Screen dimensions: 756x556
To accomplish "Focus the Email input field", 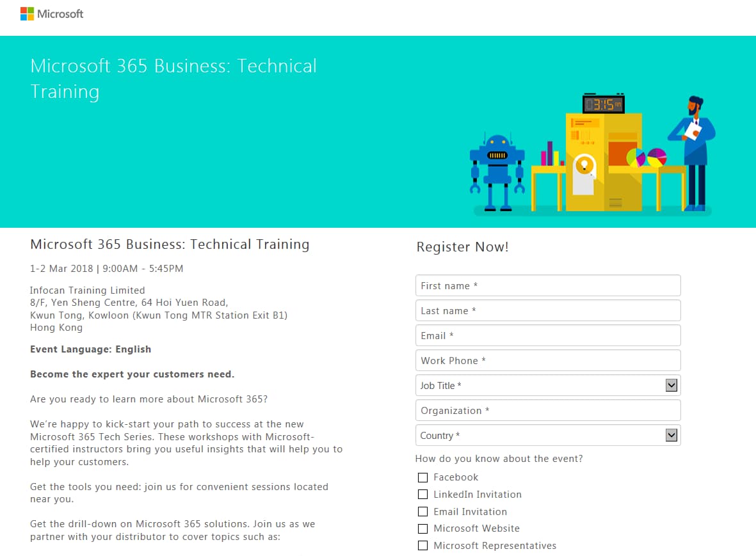I will coord(548,336).
